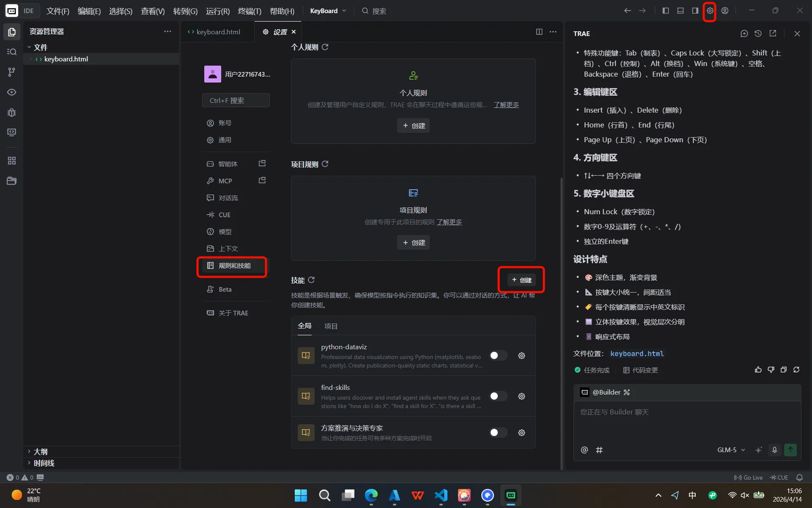The image size is (812, 508).
Task: Open the Extensions grid icon in activity bar
Action: point(12,161)
